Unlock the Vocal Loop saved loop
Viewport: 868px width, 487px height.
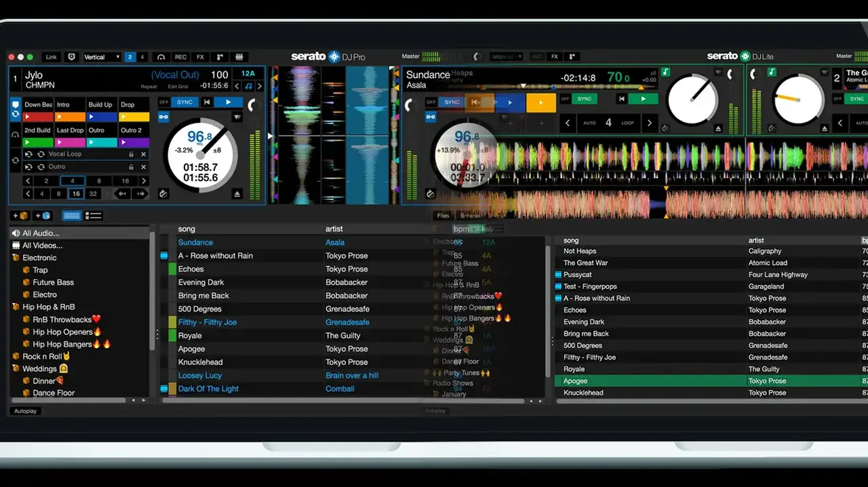132,154
